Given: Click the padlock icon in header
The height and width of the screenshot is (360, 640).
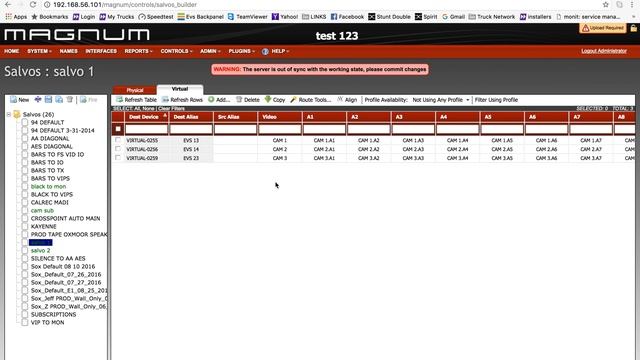Looking at the screenshot, I should (633, 28).
